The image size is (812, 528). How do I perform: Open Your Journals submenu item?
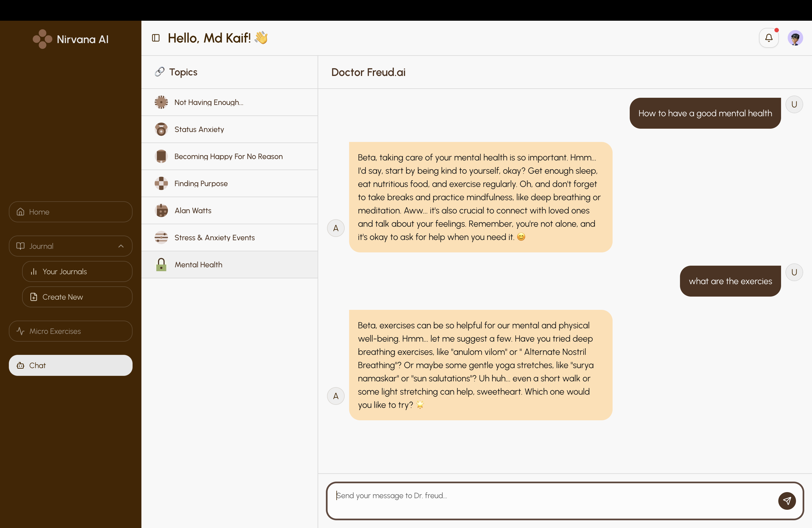click(77, 271)
